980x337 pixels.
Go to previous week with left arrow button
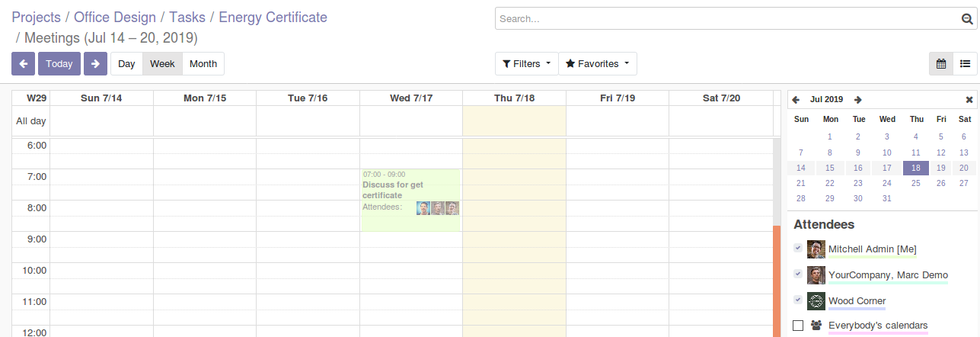23,64
